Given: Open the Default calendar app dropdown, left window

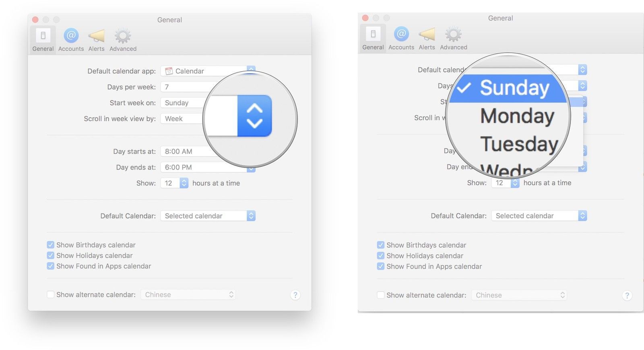Looking at the screenshot, I should point(207,71).
